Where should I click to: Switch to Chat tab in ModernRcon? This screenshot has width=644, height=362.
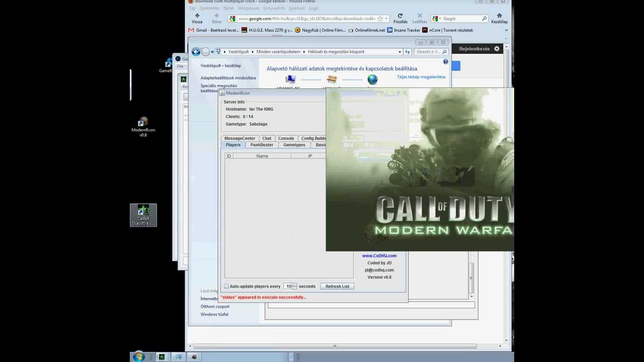point(267,138)
